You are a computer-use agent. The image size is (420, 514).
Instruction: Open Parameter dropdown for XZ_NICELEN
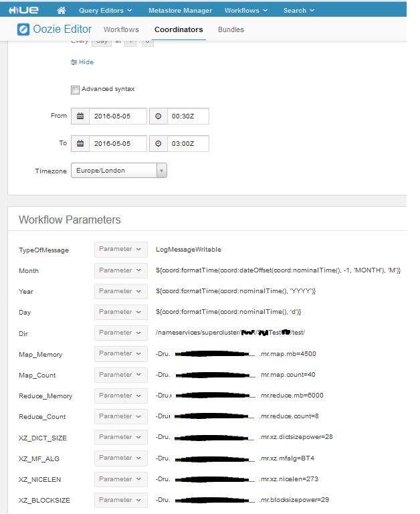(x=121, y=479)
